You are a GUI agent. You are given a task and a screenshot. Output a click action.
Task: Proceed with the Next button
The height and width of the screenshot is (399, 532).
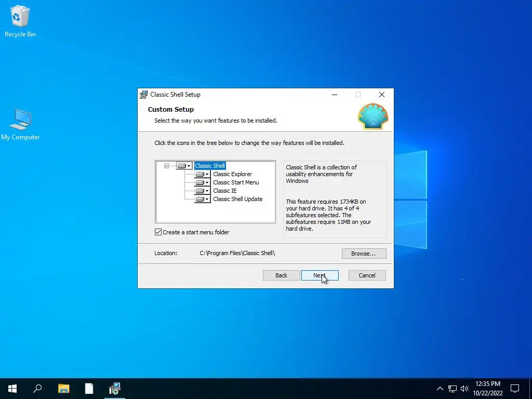pyautogui.click(x=320, y=275)
